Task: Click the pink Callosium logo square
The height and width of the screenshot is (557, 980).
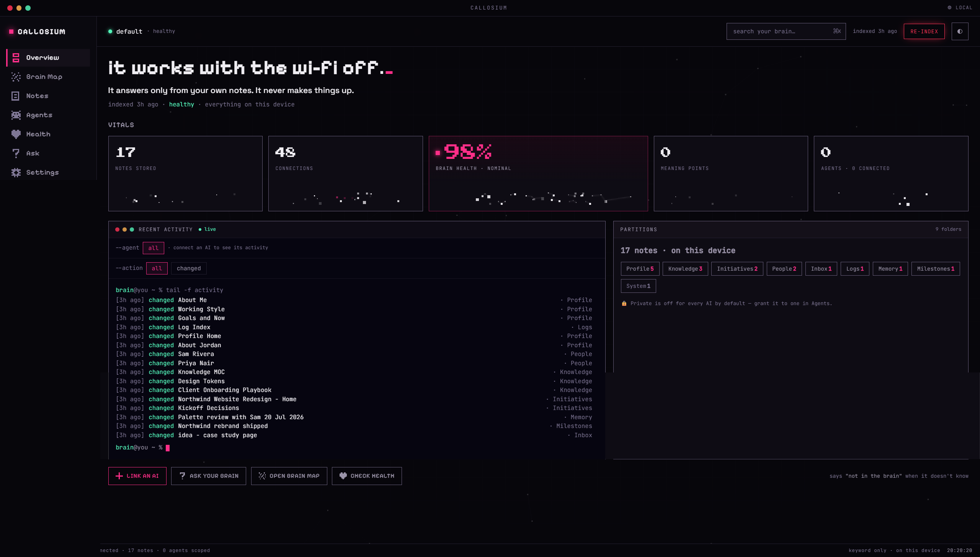Action: tap(11, 32)
